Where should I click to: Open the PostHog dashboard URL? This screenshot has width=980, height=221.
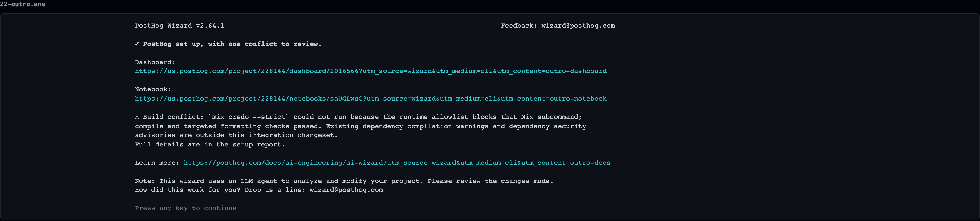pyautogui.click(x=371, y=71)
